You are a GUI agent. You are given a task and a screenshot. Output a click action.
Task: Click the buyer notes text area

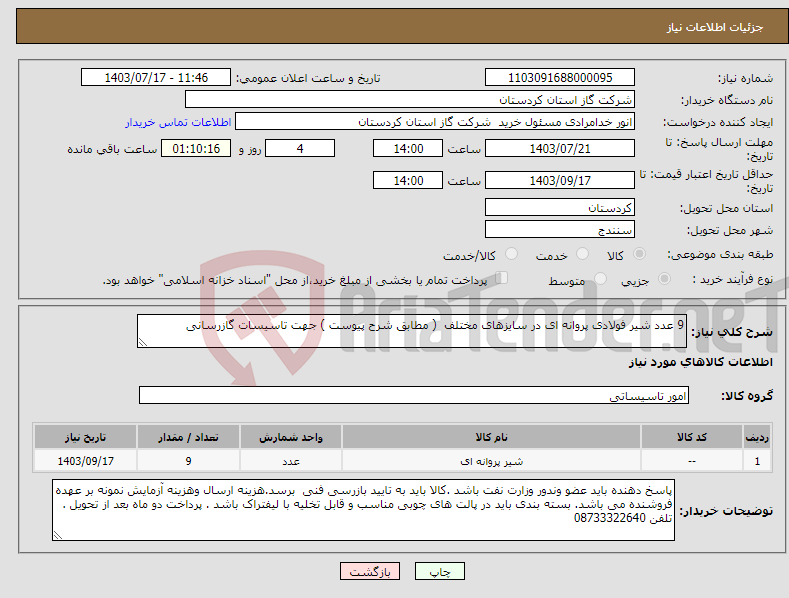pyautogui.click(x=363, y=510)
